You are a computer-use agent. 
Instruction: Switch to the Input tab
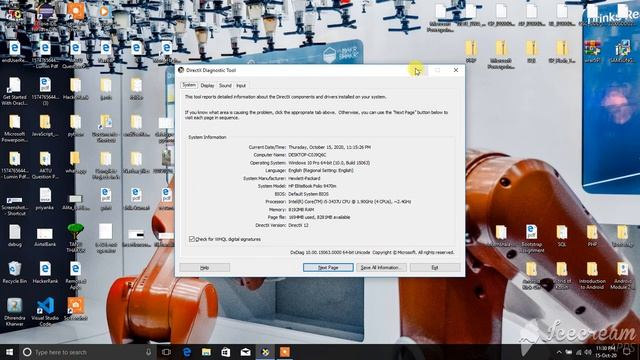[x=241, y=85]
